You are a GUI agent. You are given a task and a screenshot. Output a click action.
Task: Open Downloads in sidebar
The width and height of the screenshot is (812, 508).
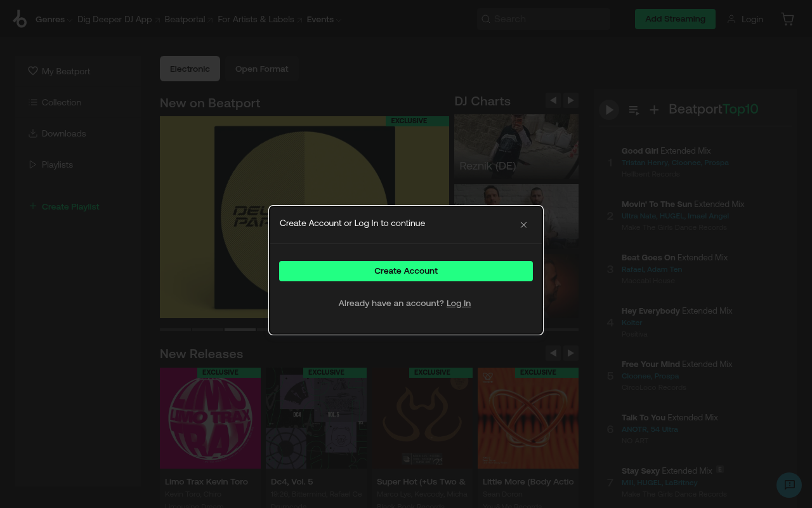click(63, 133)
